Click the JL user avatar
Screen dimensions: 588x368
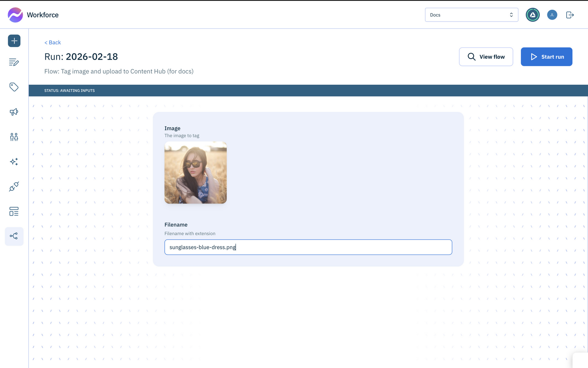point(552,15)
